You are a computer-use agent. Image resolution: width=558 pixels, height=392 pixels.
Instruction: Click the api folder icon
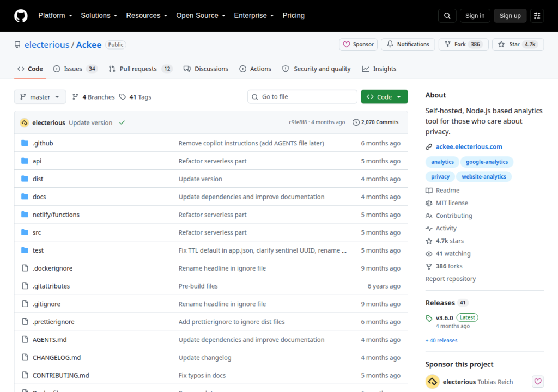[25, 161]
